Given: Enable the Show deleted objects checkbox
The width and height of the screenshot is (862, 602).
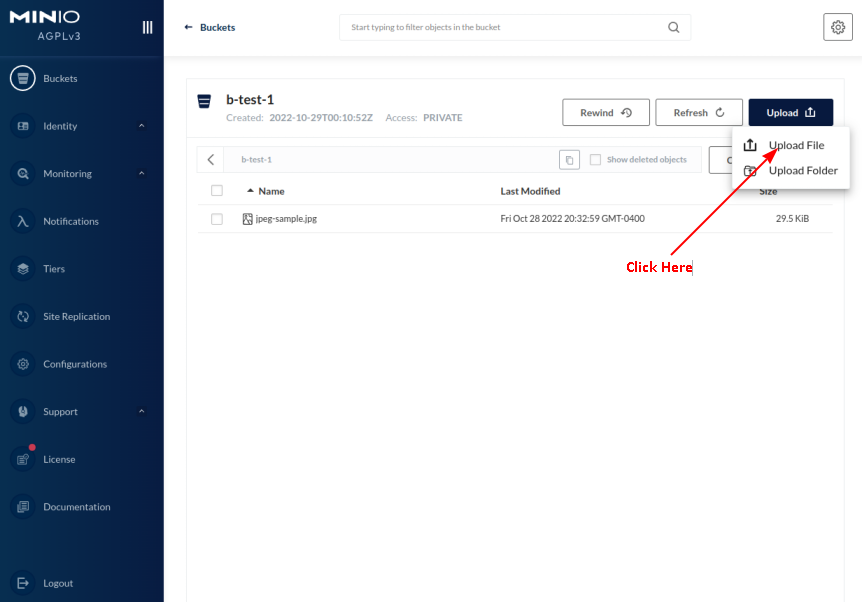Looking at the screenshot, I should click(x=595, y=159).
